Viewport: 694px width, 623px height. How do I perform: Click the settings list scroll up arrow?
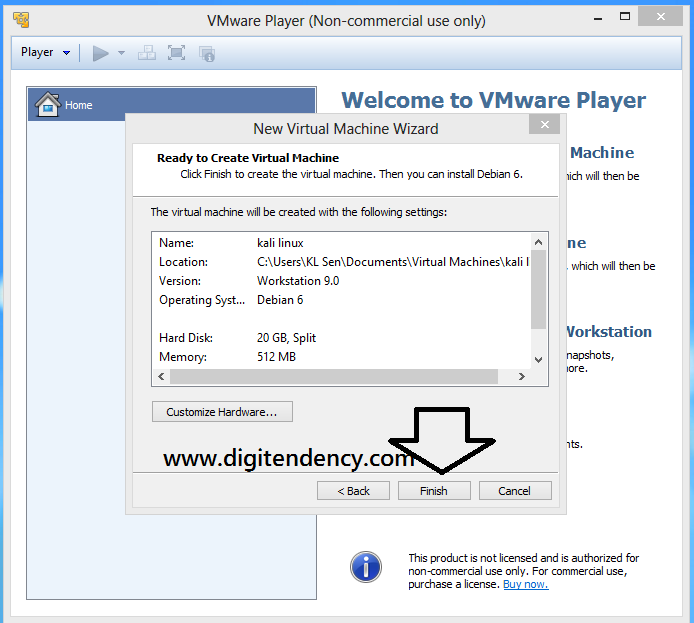click(538, 242)
